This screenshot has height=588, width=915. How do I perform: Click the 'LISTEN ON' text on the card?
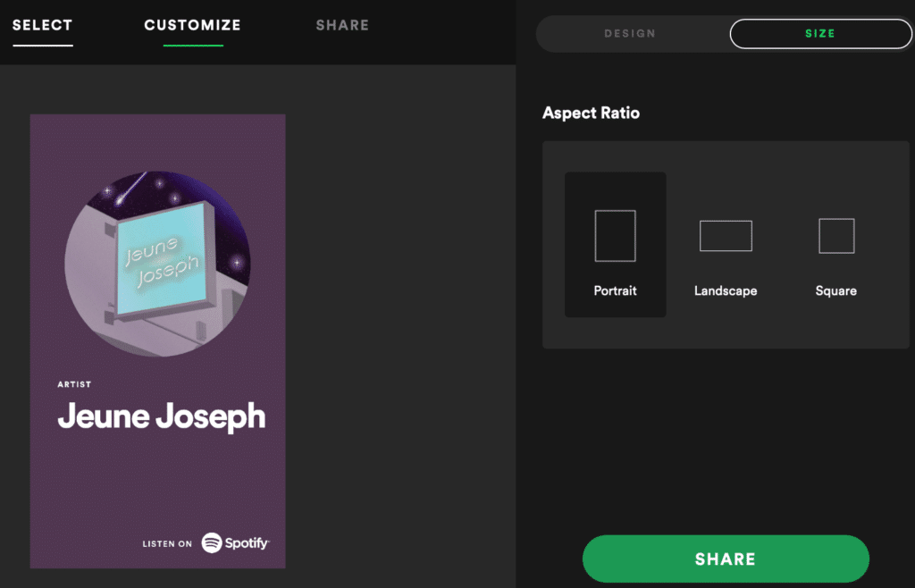[167, 543]
